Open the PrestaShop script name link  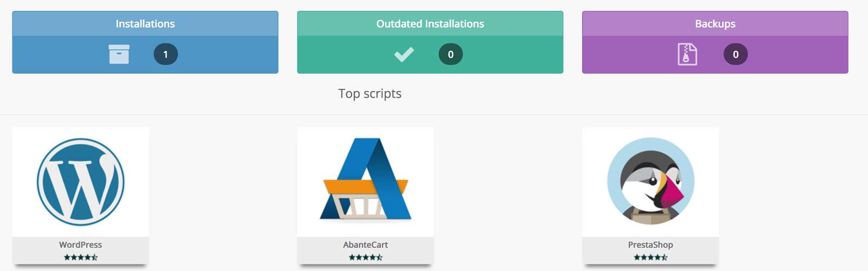click(650, 245)
